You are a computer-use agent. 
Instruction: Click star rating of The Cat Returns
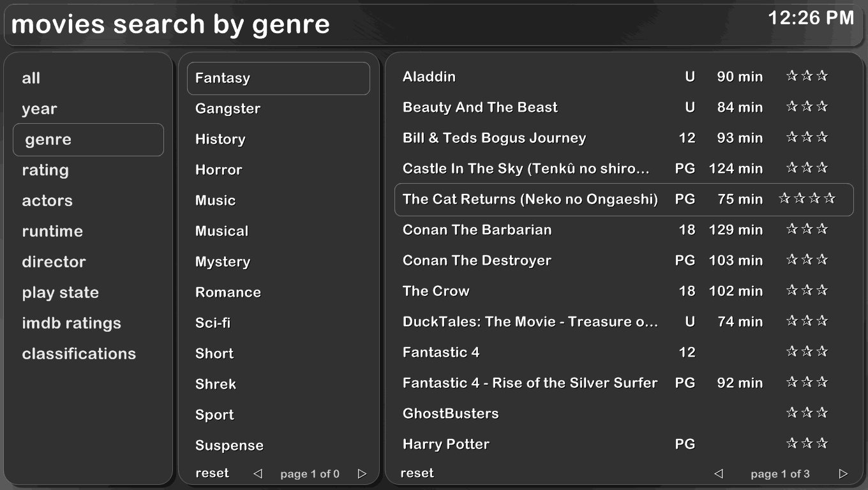[x=807, y=198]
